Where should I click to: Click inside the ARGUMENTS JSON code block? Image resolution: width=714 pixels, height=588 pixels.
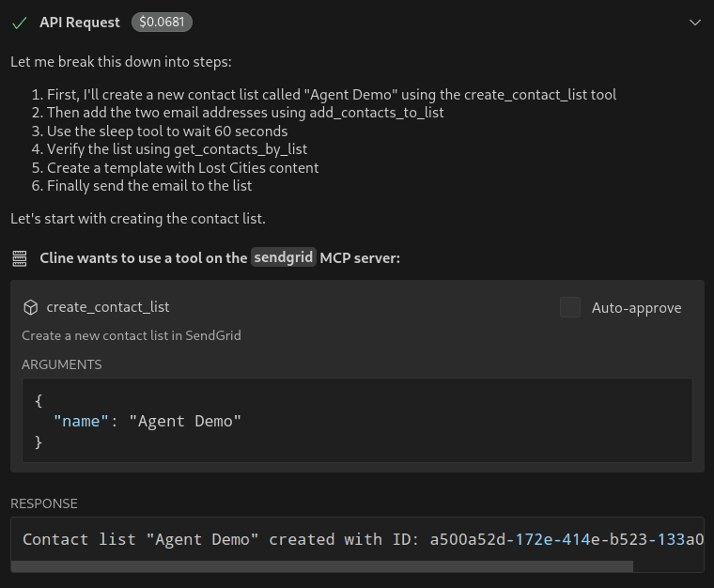point(357,420)
